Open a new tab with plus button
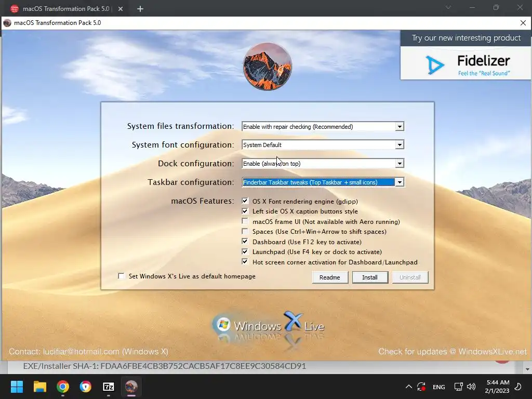This screenshot has width=532, height=399. click(x=140, y=9)
